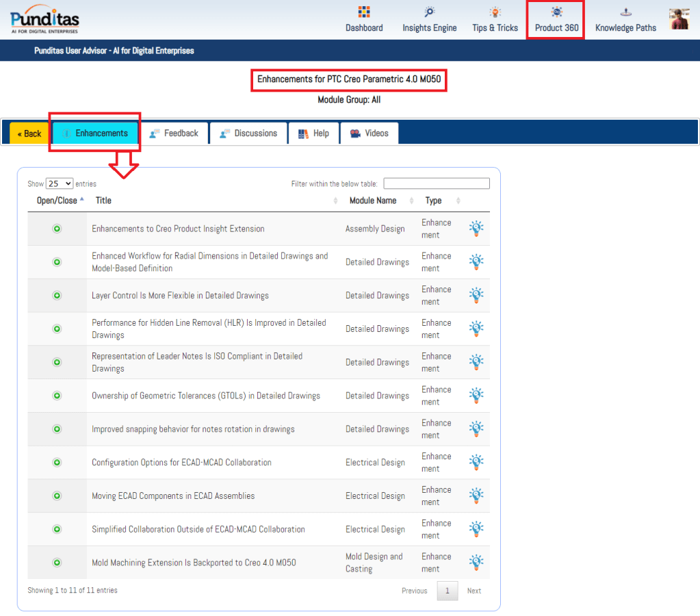Click the yellow Back button

tap(29, 133)
